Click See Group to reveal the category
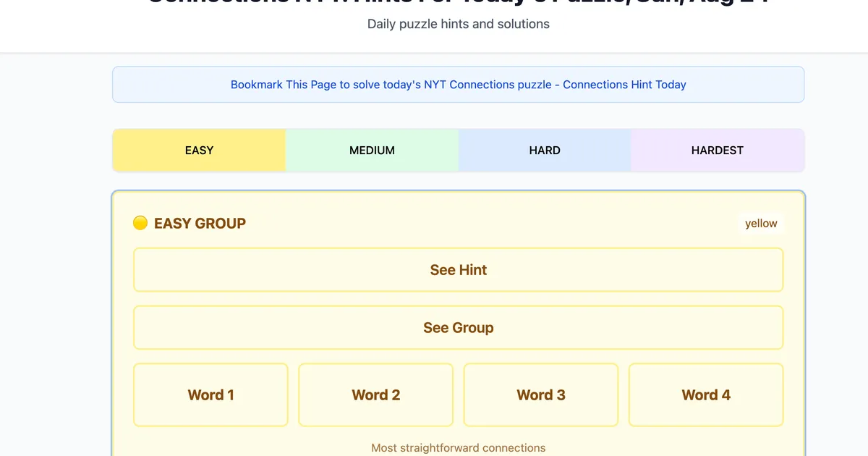 pyautogui.click(x=458, y=327)
